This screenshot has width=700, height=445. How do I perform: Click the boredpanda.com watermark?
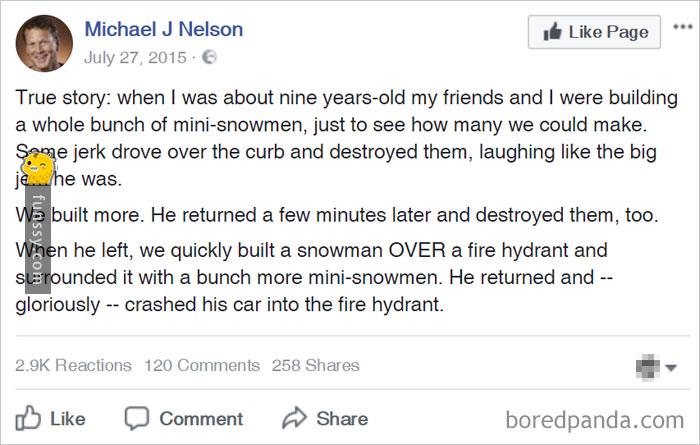595,420
